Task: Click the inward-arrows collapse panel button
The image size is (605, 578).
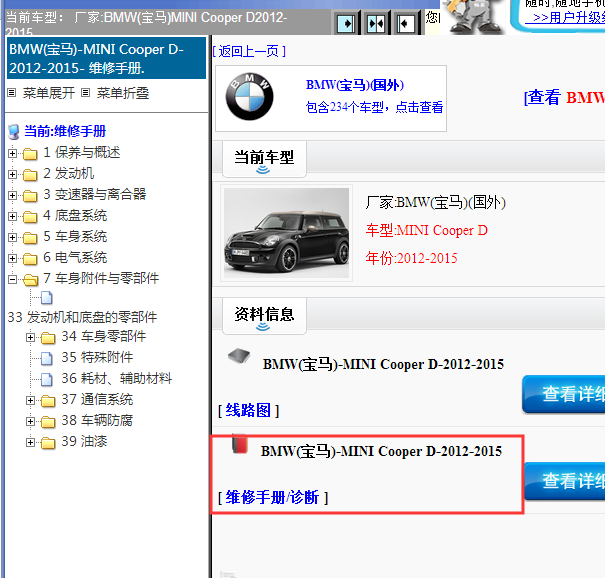Action: coord(375,24)
